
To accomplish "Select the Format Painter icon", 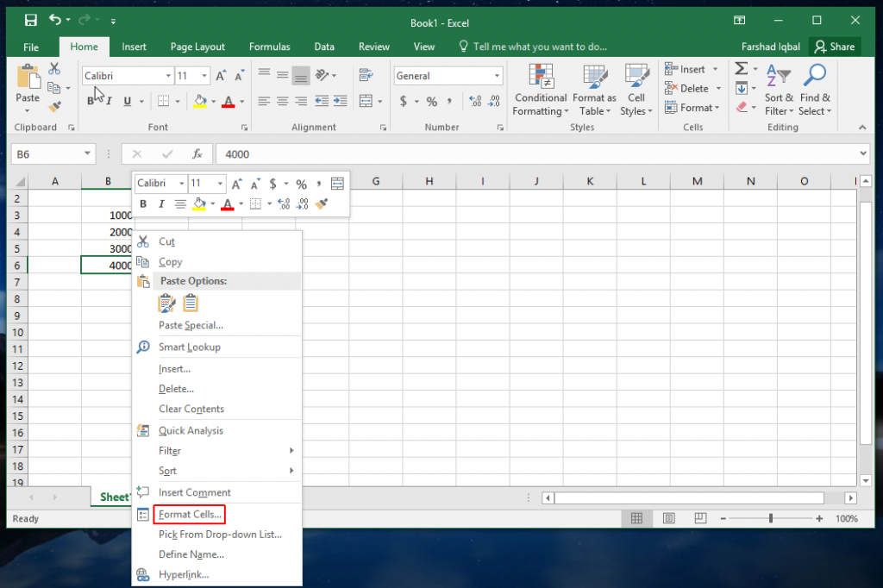I will click(x=53, y=106).
